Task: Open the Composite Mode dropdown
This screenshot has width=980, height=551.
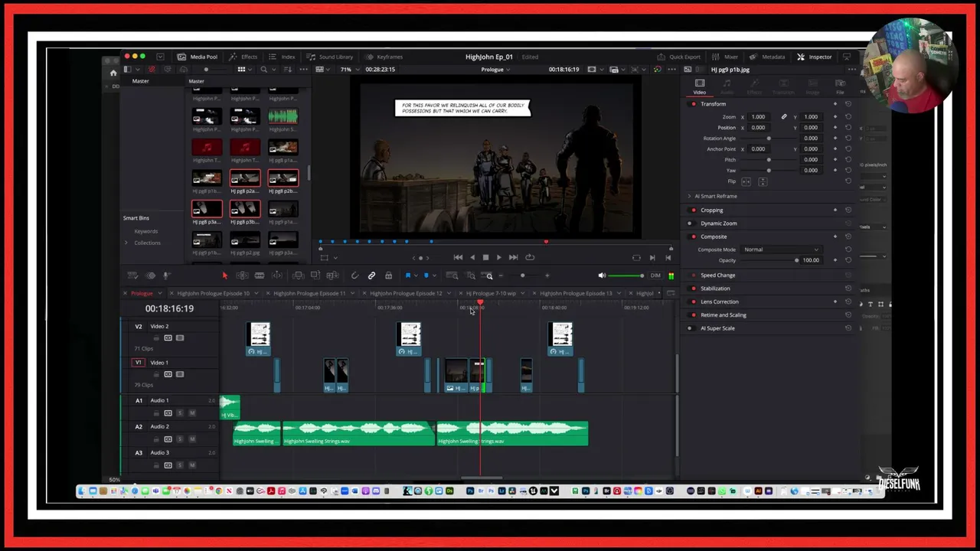Action: tap(781, 249)
